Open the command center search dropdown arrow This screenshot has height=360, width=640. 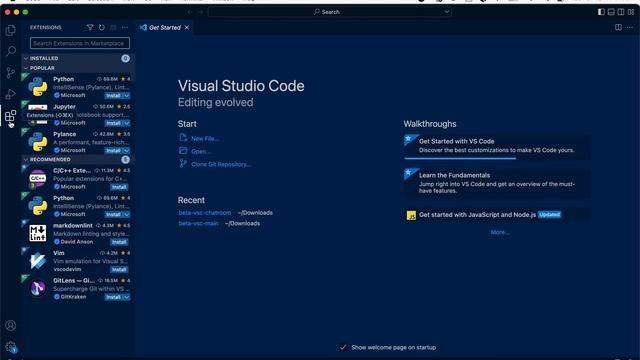click(447, 12)
